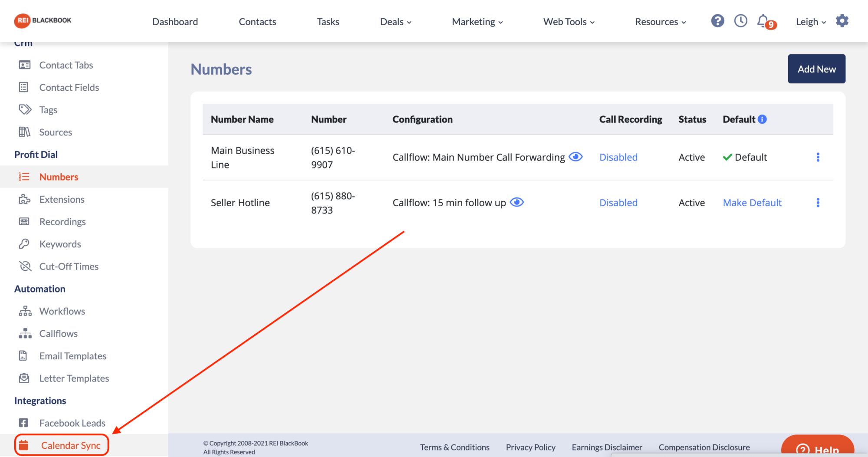Click the Configuration column header
The image size is (868, 457).
422,119
